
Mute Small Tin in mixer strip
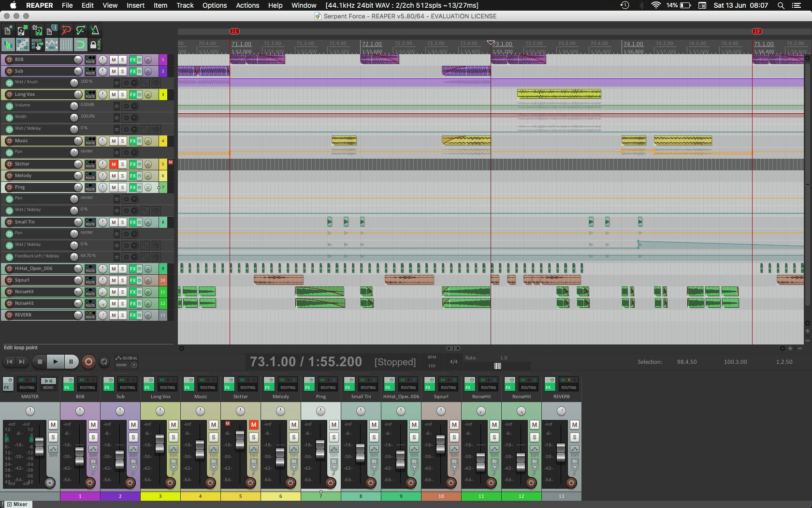pos(374,425)
